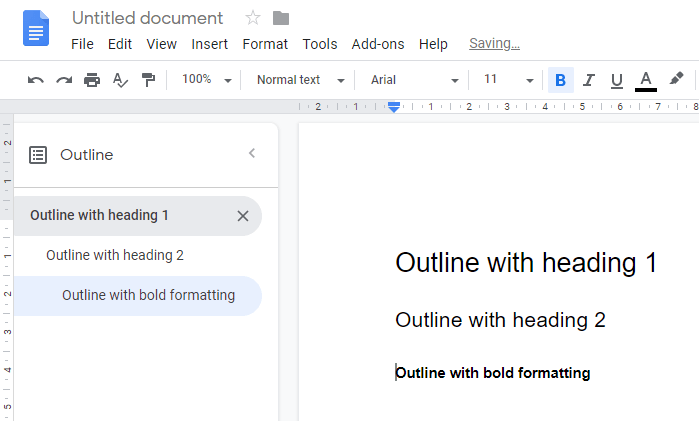Viewport: 699px width, 421px height.
Task: Click the Saving status link
Action: click(494, 43)
